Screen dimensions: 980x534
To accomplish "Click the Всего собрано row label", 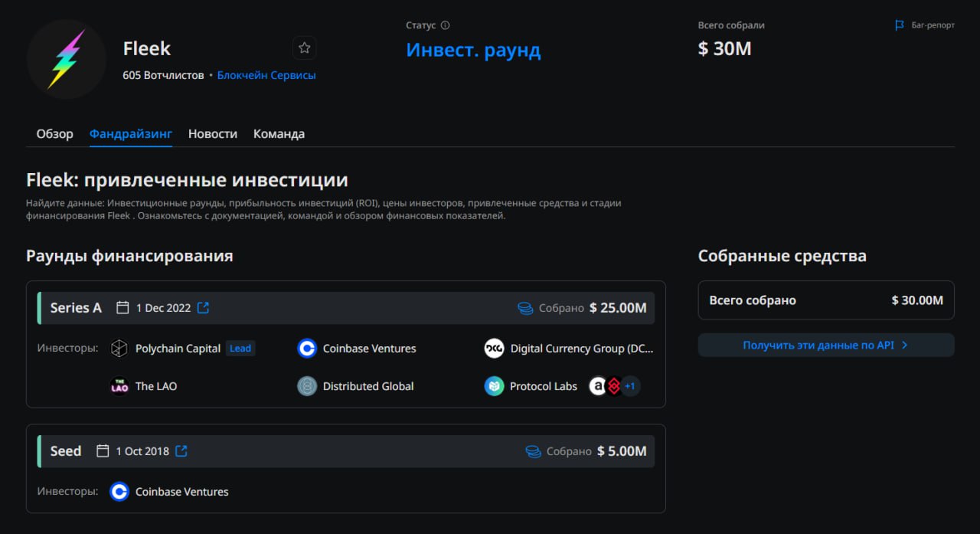I will point(753,300).
